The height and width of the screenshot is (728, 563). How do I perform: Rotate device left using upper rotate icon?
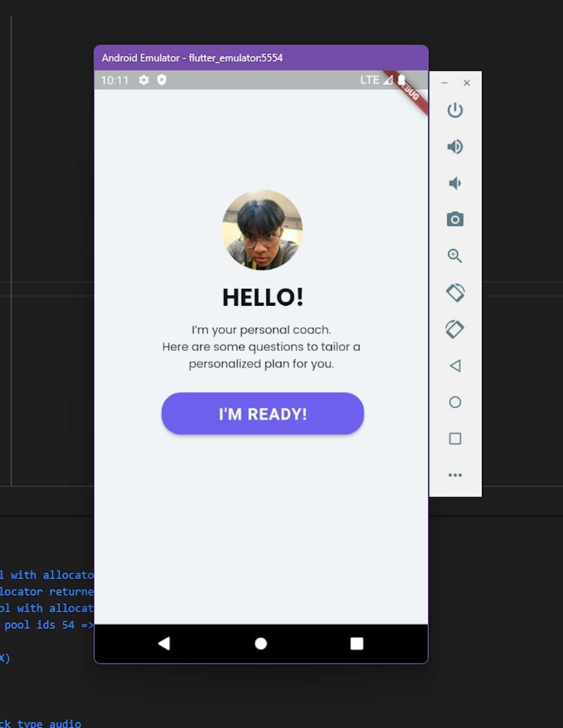click(x=455, y=293)
